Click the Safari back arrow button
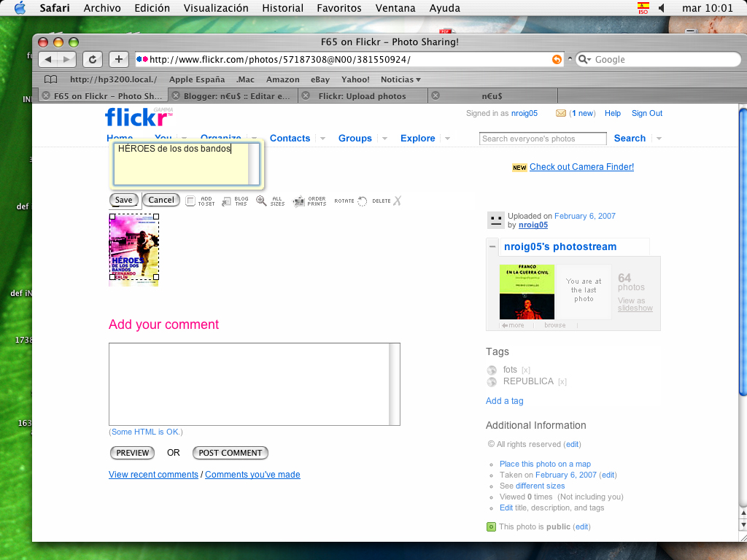This screenshot has height=560, width=747. pyautogui.click(x=47, y=60)
